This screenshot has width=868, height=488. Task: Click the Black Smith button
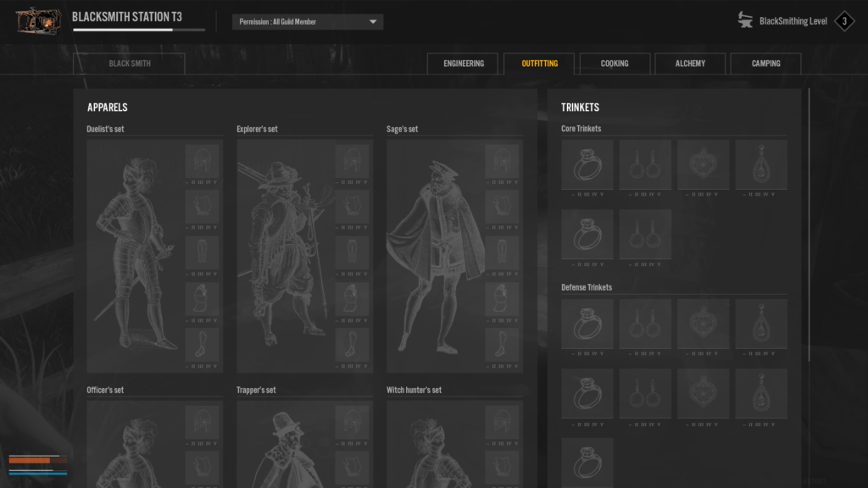130,64
